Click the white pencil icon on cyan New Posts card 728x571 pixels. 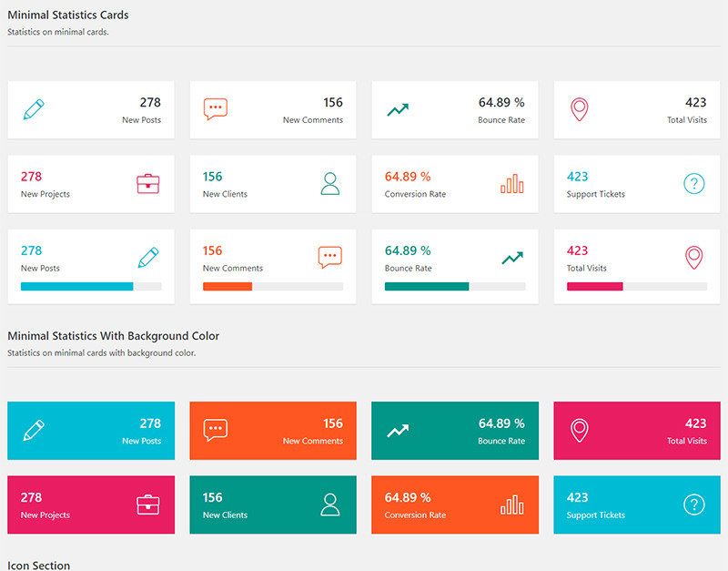click(x=34, y=431)
